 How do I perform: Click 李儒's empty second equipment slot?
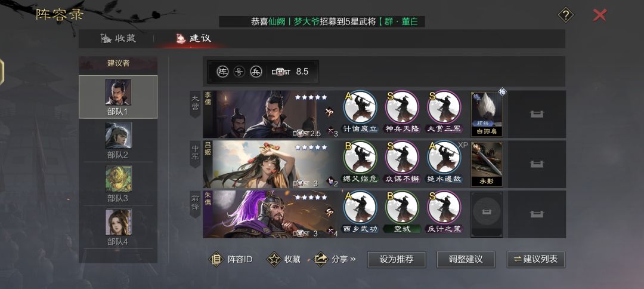coord(537,114)
